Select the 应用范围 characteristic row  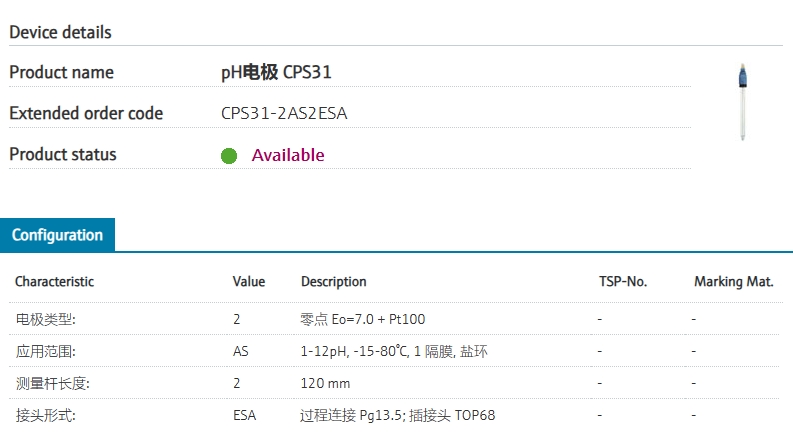[46, 351]
